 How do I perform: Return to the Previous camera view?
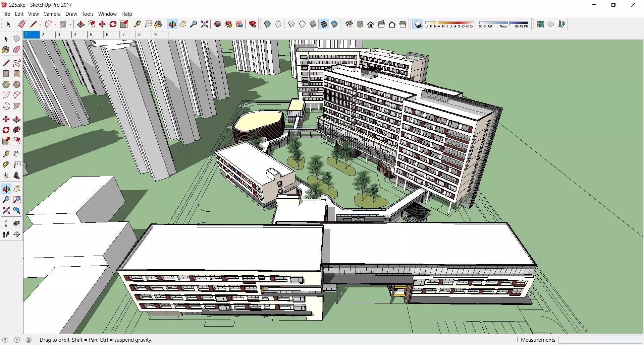coord(17,210)
